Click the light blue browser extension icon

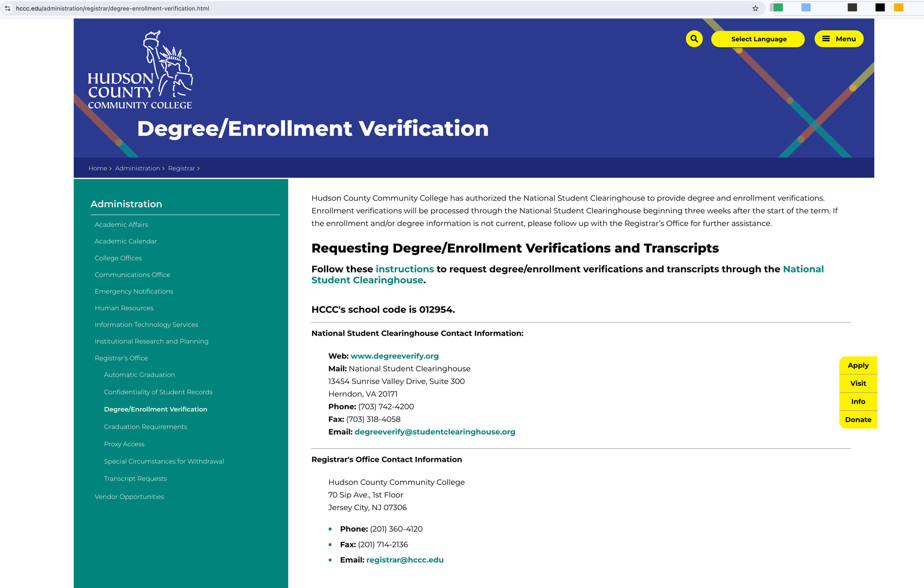tap(806, 7)
